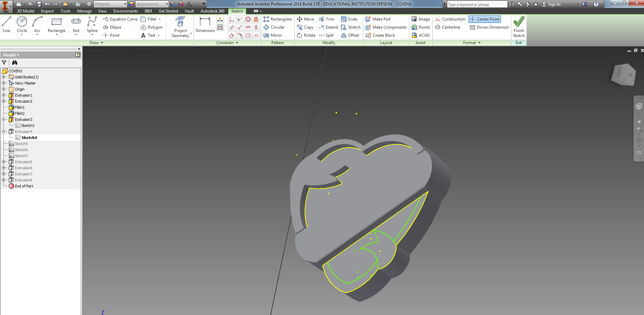Click the keyword search field
644x315 pixels.
pyautogui.click(x=477, y=4)
